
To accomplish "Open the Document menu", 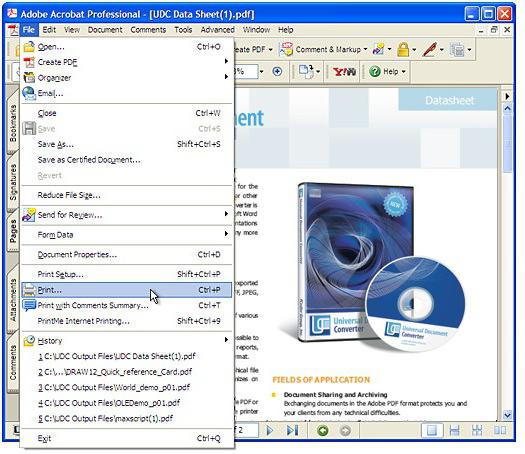I will click(105, 30).
